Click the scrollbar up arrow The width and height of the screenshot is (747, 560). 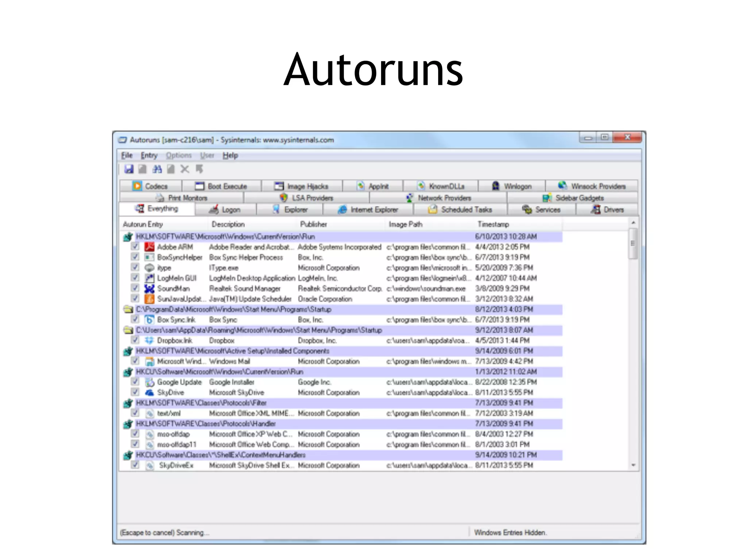tap(634, 222)
